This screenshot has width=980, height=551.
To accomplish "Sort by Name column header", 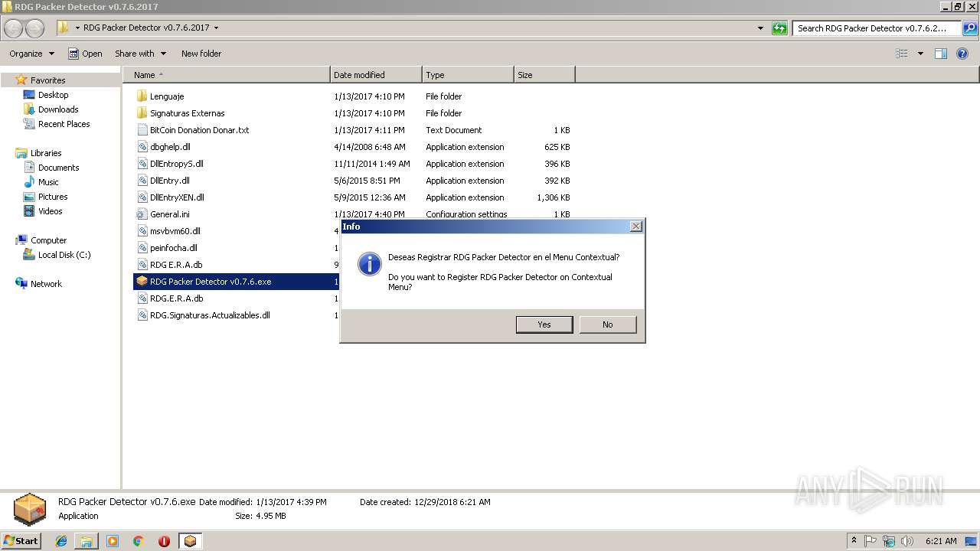I will point(227,75).
